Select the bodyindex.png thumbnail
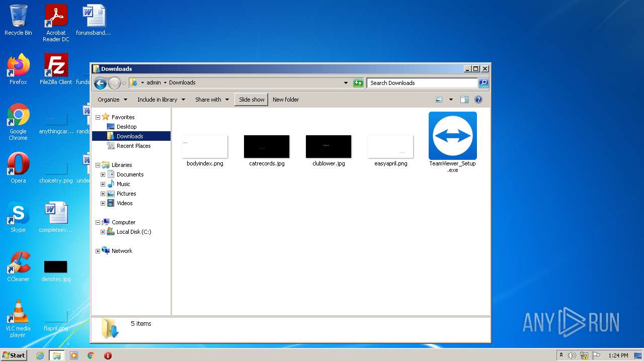644x362 pixels. pos(205,150)
